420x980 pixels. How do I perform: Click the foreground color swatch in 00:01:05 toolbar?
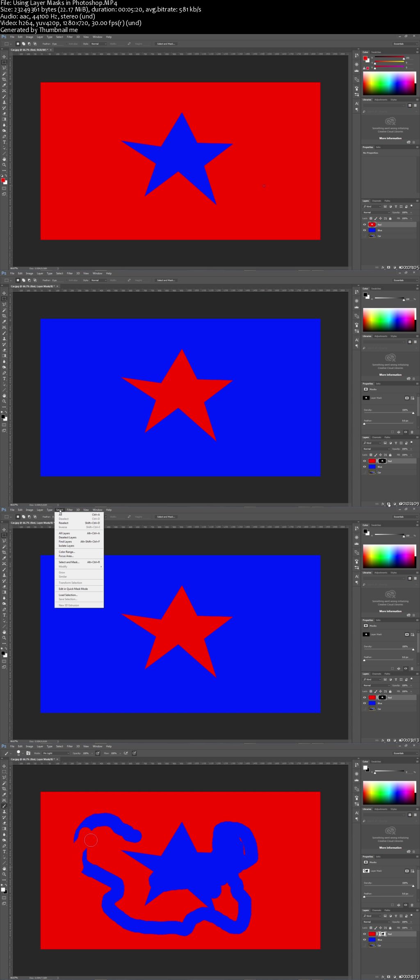click(3, 180)
